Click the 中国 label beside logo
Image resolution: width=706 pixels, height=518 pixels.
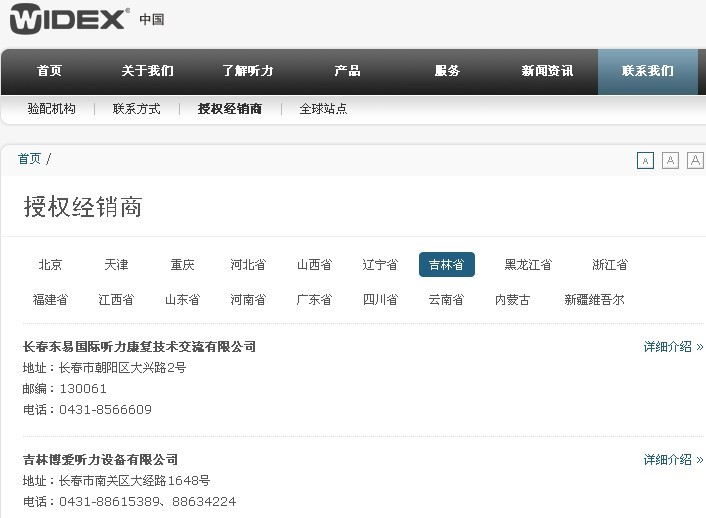(152, 19)
